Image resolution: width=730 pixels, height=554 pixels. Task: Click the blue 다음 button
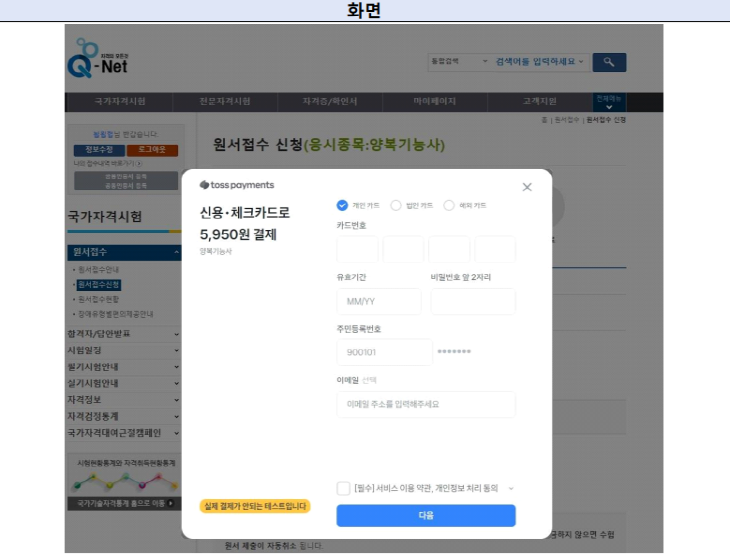[x=426, y=515]
